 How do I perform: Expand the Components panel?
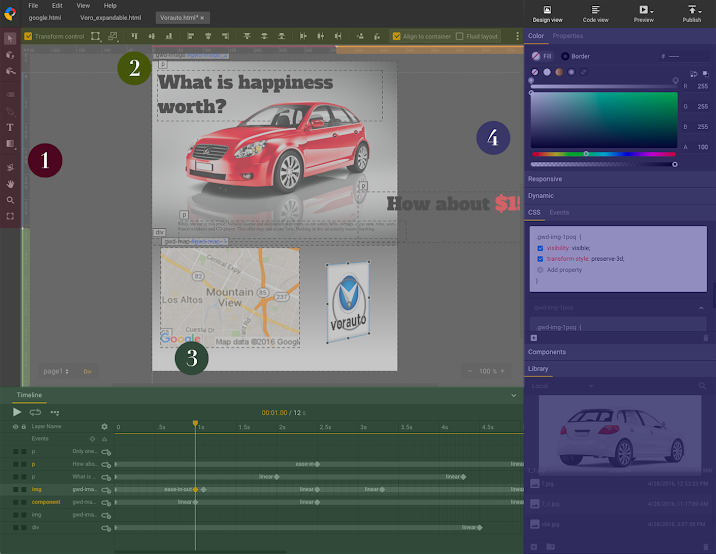click(x=620, y=352)
